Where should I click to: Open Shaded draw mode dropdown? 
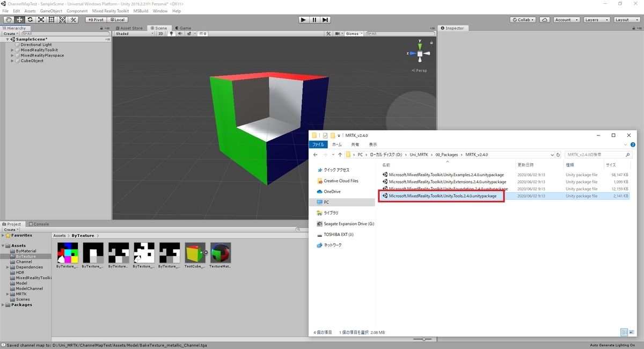coord(134,33)
